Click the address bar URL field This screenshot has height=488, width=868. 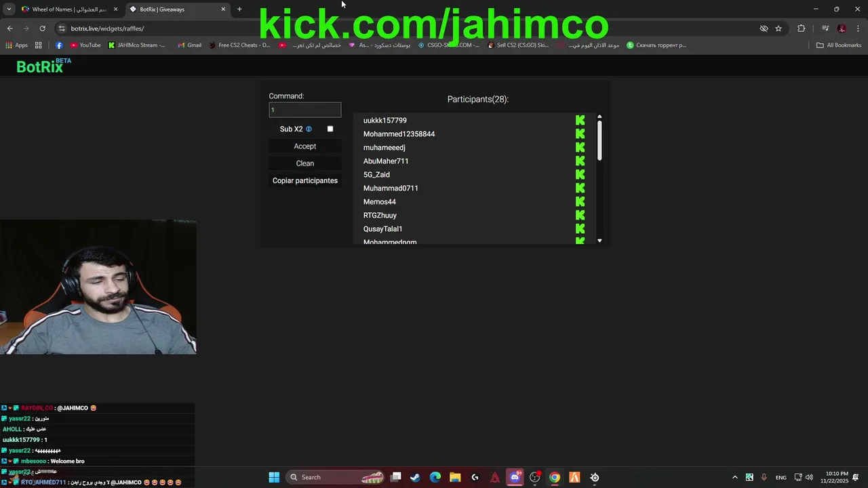407,28
